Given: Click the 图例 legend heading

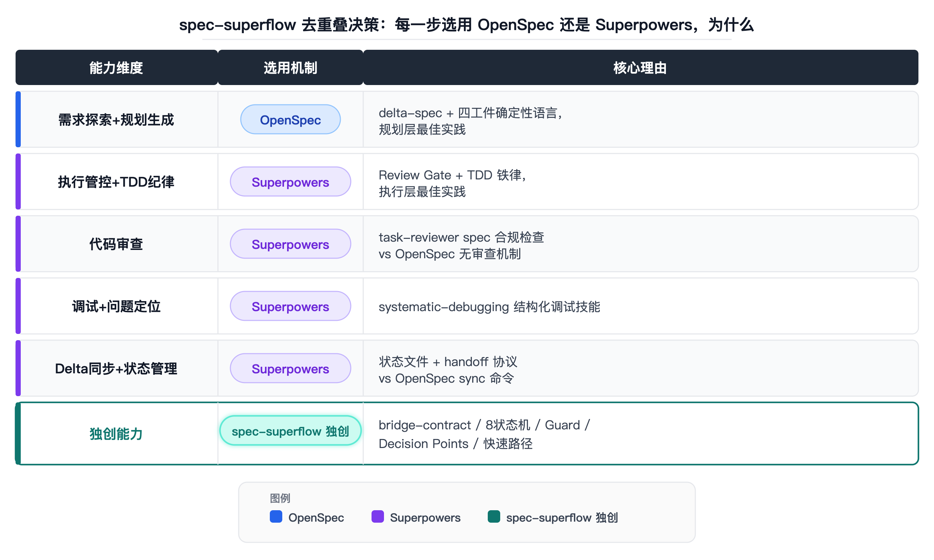Looking at the screenshot, I should point(280,498).
